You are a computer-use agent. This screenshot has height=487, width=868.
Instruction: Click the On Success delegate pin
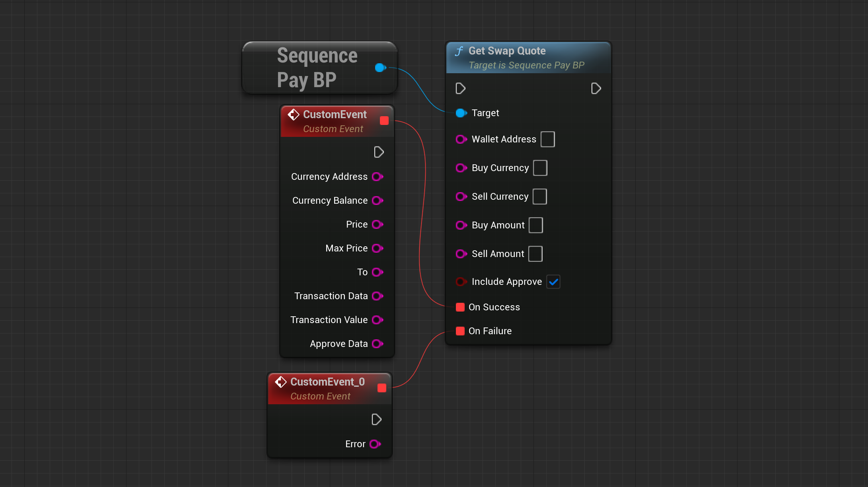[460, 307]
